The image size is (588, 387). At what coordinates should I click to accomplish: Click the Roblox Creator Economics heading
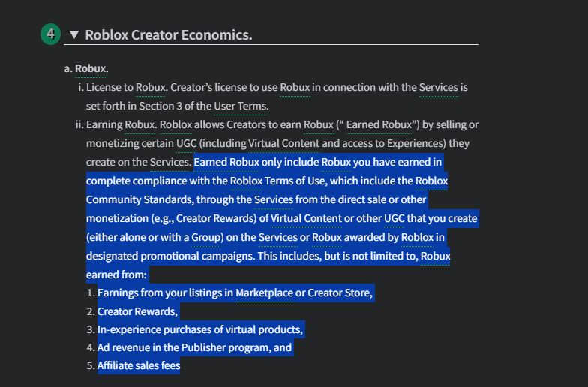pos(169,35)
